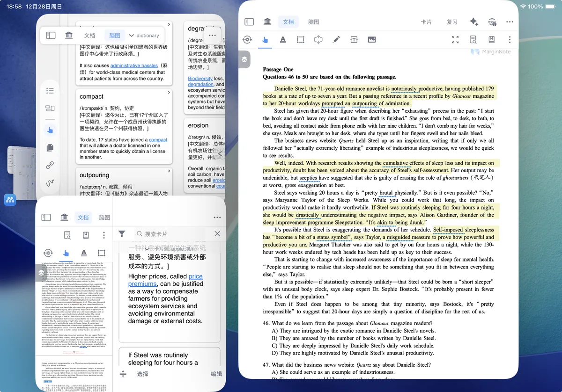
Task: Open AI sparkle assistant icon
Action: 474,22
